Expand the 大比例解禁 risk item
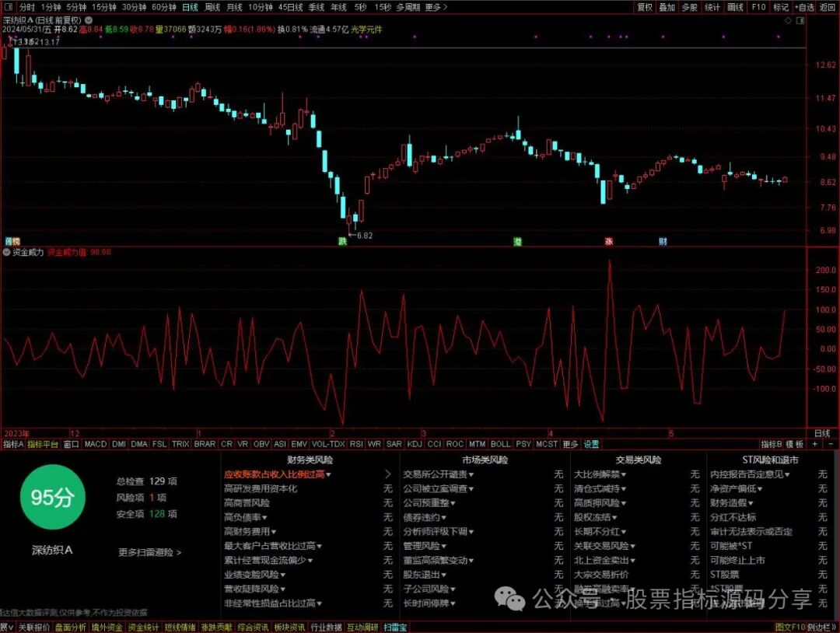840x633 pixels. (600, 474)
